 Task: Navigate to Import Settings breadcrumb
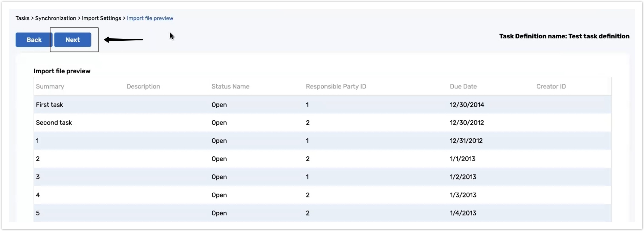pyautogui.click(x=101, y=18)
